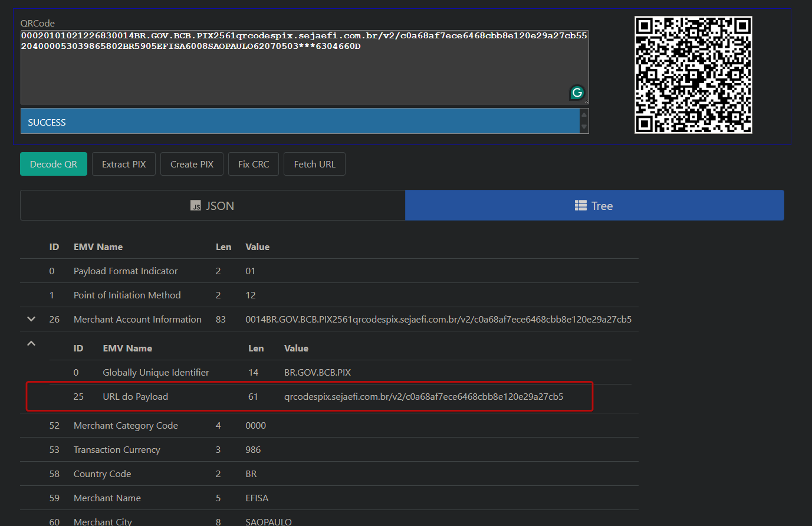Select the Point of Initiation Method name
Screen dimensions: 812x526
pyautogui.click(x=127, y=295)
